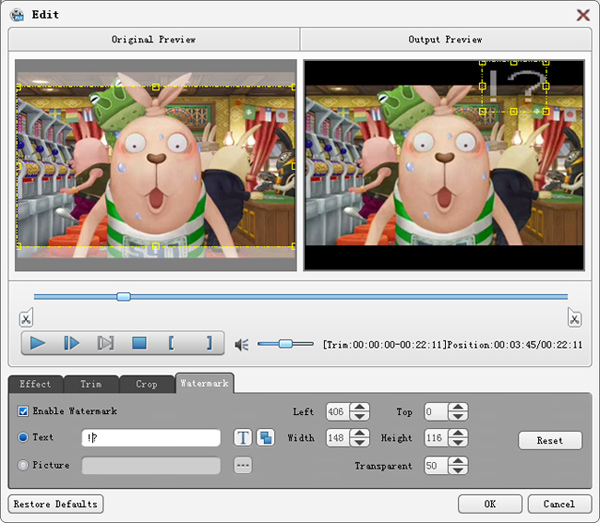
Task: Click the watermark Text input field
Action: [151, 438]
